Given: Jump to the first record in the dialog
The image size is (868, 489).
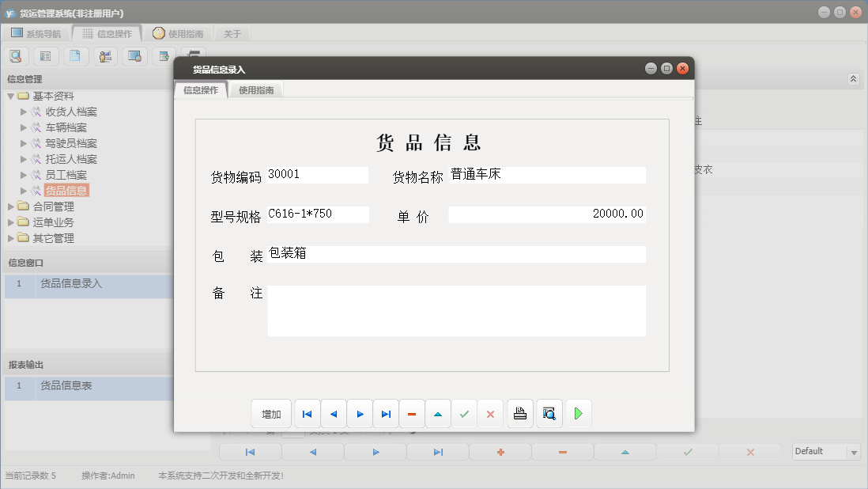Looking at the screenshot, I should tap(307, 413).
